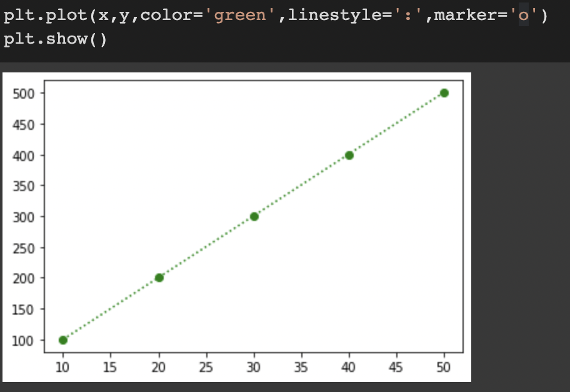Click the data point at x=30

pos(254,217)
